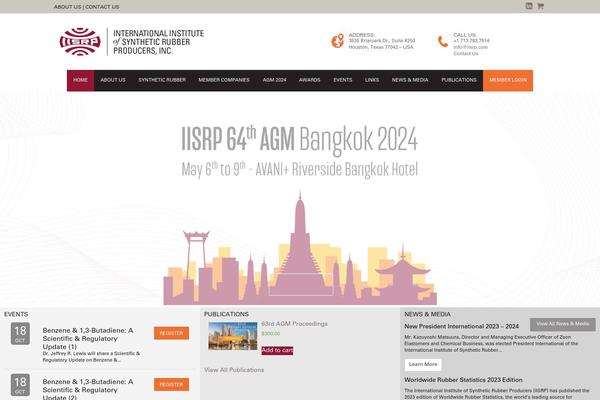This screenshot has height=400, width=600.
Task: Click the calendar icon in top bar
Action: tap(529, 6)
